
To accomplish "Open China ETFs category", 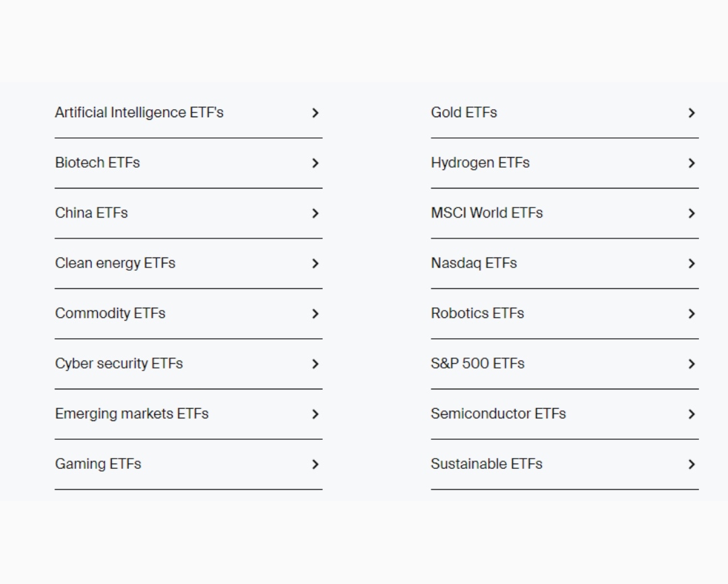I will click(189, 214).
